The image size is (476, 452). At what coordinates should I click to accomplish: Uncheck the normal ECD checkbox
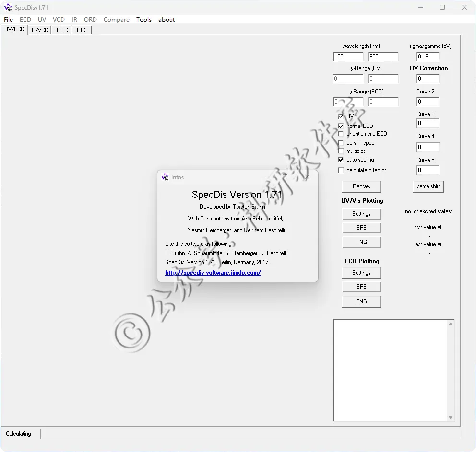coord(341,126)
